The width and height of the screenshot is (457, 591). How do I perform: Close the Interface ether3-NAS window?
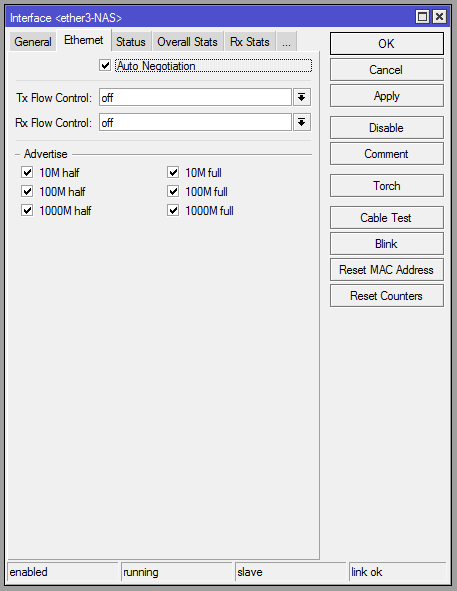pos(439,17)
